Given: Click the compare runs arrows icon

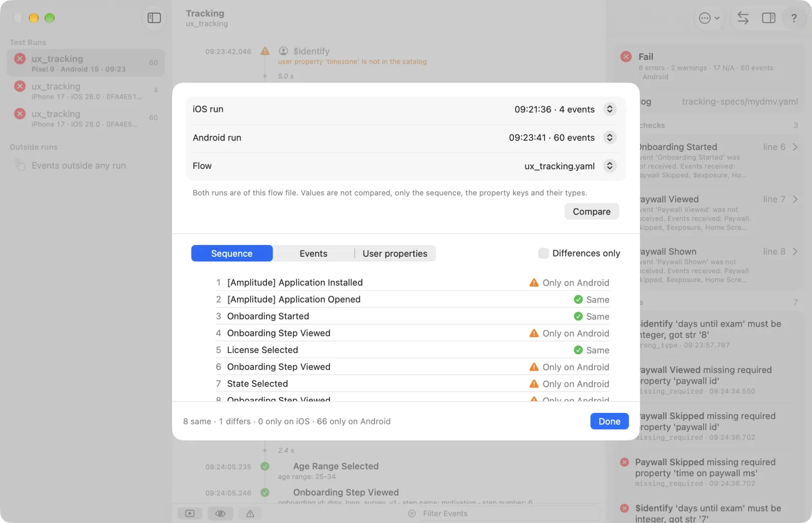Looking at the screenshot, I should (743, 18).
